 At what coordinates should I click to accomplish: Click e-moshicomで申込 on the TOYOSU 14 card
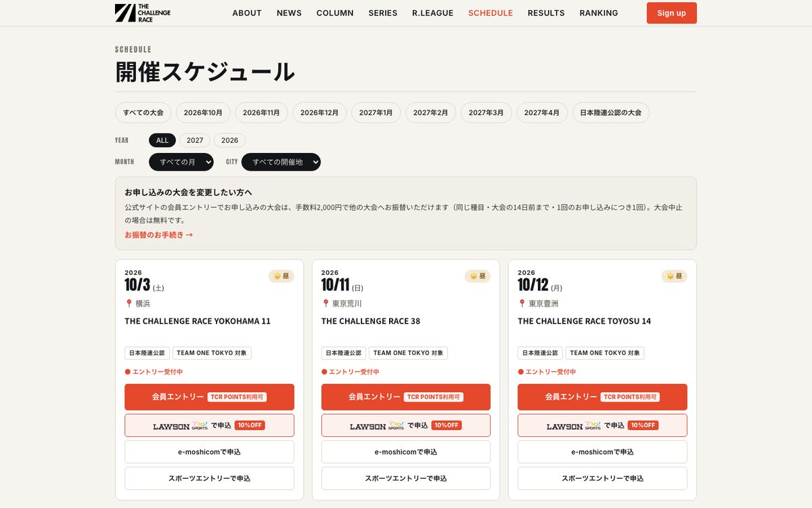[x=602, y=452]
